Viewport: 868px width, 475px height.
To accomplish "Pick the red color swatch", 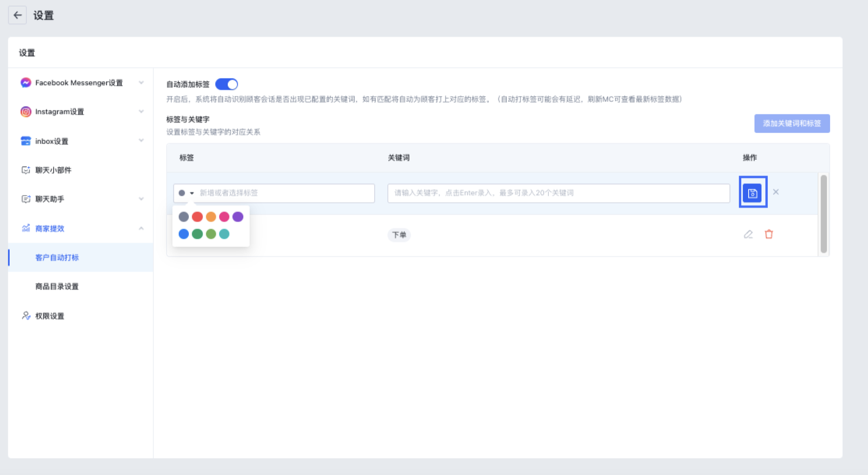I will [x=197, y=217].
